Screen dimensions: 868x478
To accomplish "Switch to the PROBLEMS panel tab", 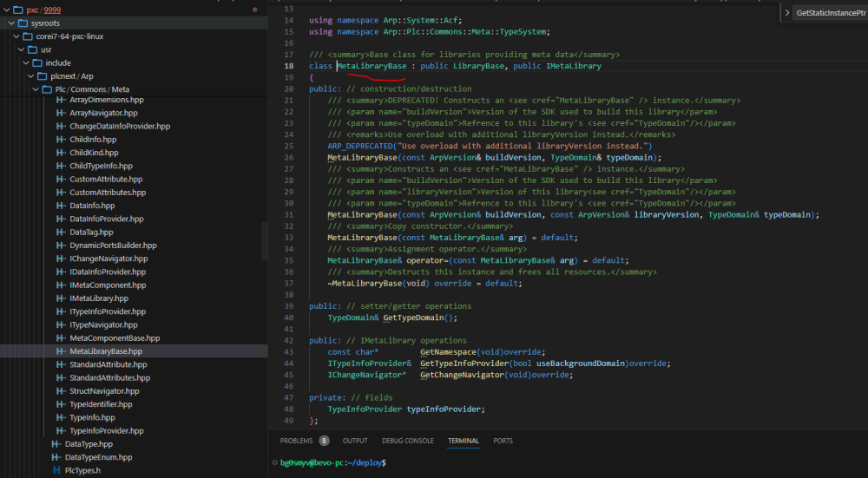I will (296, 441).
